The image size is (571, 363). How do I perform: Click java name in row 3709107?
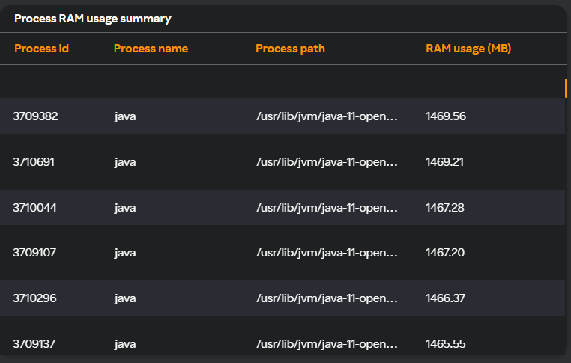click(125, 253)
